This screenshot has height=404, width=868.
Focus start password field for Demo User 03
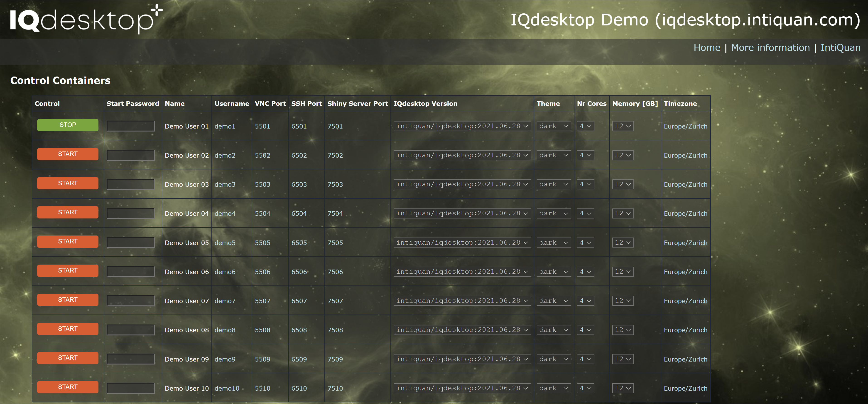[x=131, y=184]
